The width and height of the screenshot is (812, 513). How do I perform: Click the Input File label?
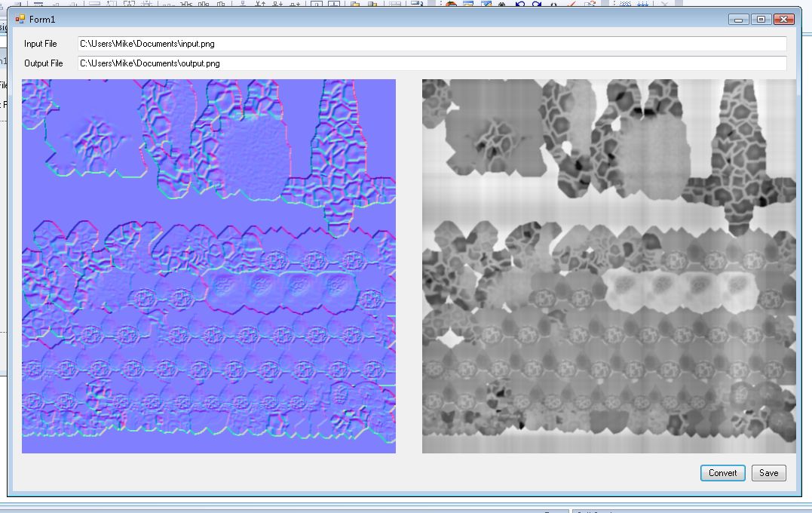pos(41,45)
